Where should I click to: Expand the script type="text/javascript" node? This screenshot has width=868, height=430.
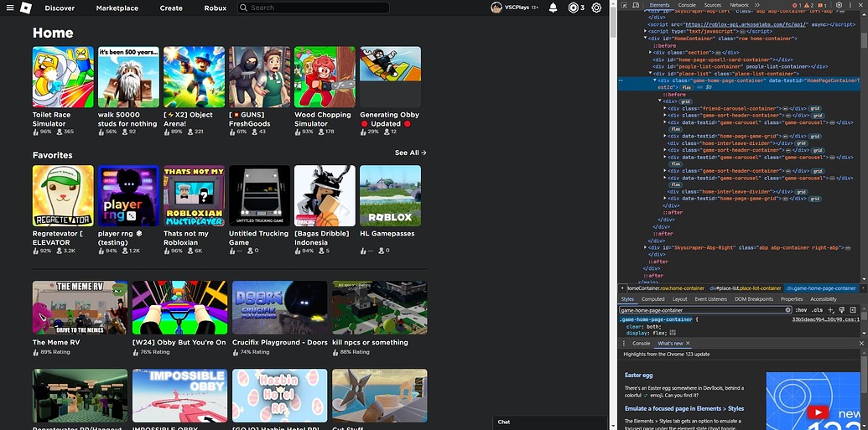(x=646, y=32)
